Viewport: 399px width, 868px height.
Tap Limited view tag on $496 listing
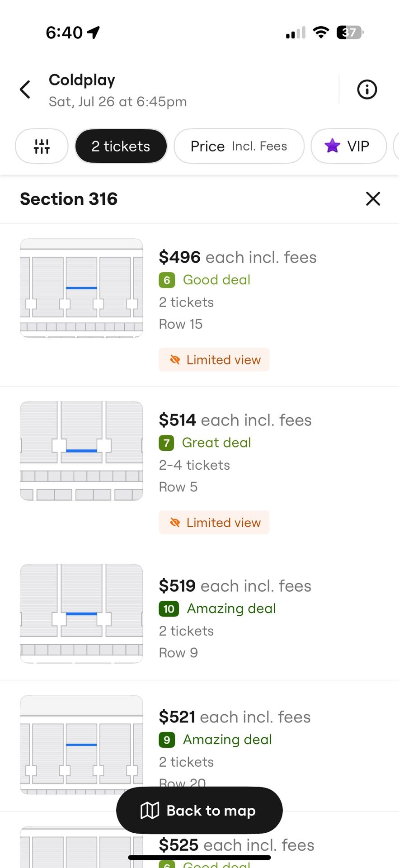[x=214, y=359]
